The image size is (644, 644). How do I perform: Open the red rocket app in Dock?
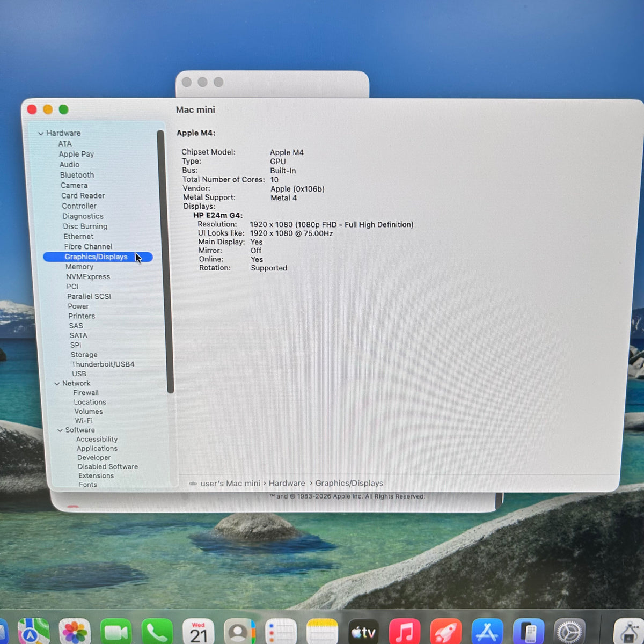pos(445,631)
